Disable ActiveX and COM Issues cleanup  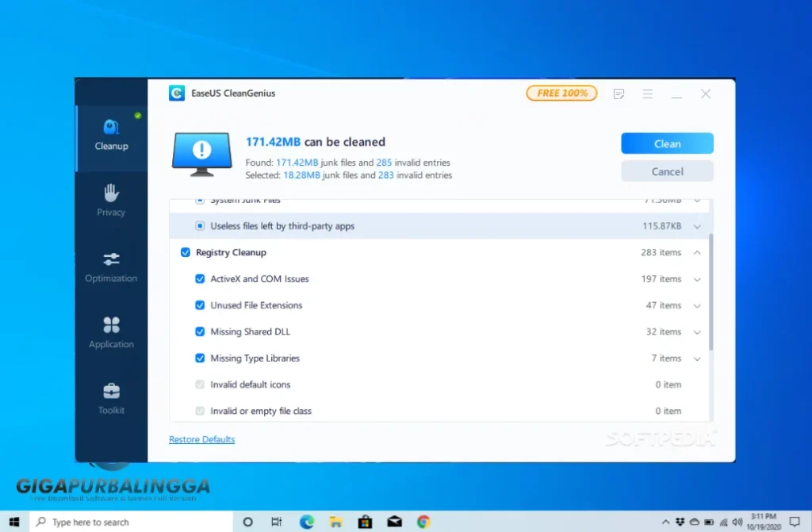coord(200,278)
